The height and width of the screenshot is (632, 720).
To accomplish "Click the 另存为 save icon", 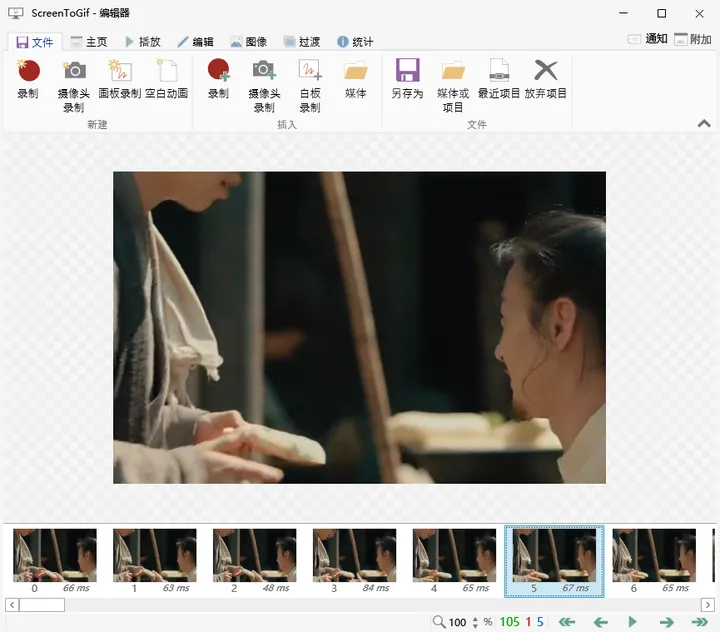I will pyautogui.click(x=407, y=79).
